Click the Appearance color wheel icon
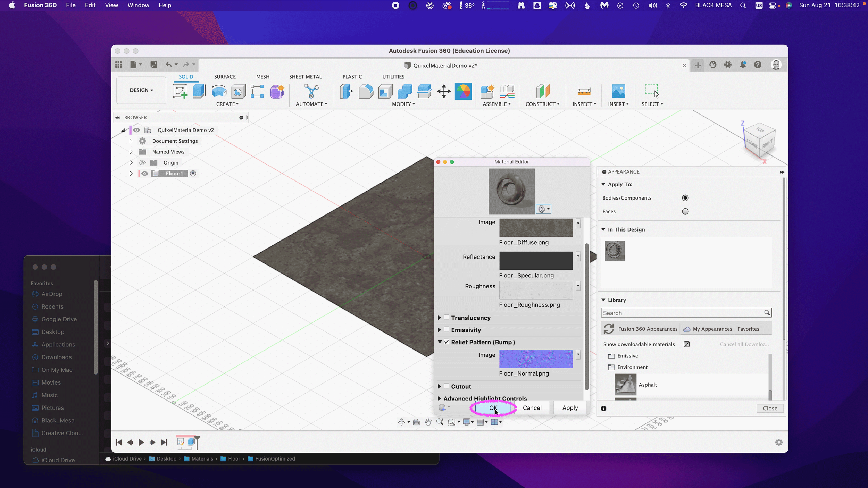Image resolution: width=868 pixels, height=488 pixels. [463, 92]
